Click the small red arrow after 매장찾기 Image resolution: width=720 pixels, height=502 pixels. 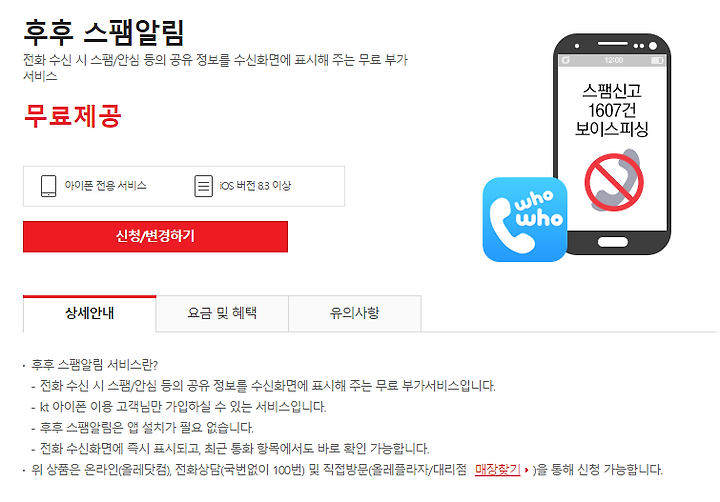[x=526, y=470]
